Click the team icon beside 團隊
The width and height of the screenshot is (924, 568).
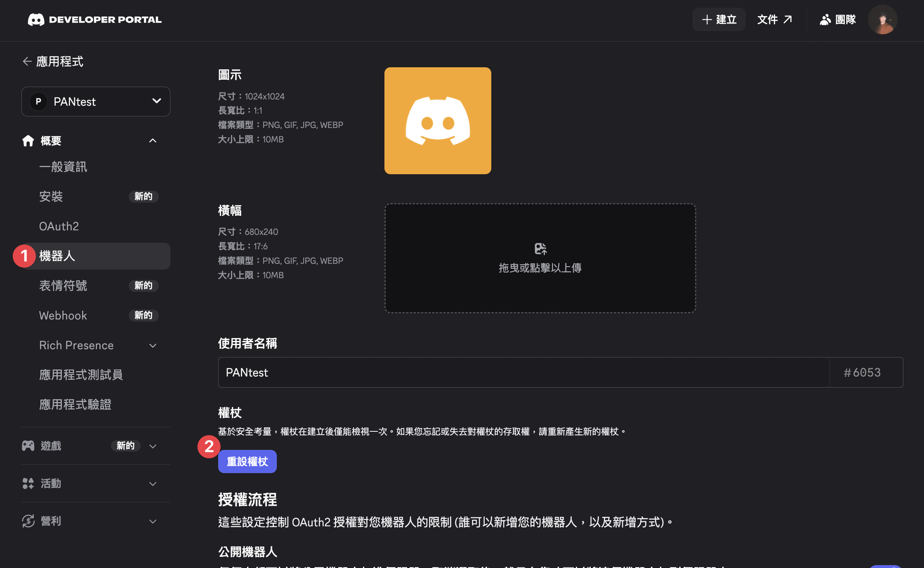tap(825, 19)
